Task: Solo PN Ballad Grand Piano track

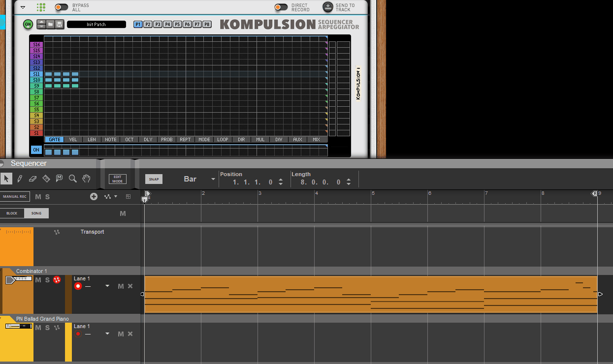Action: click(x=47, y=328)
